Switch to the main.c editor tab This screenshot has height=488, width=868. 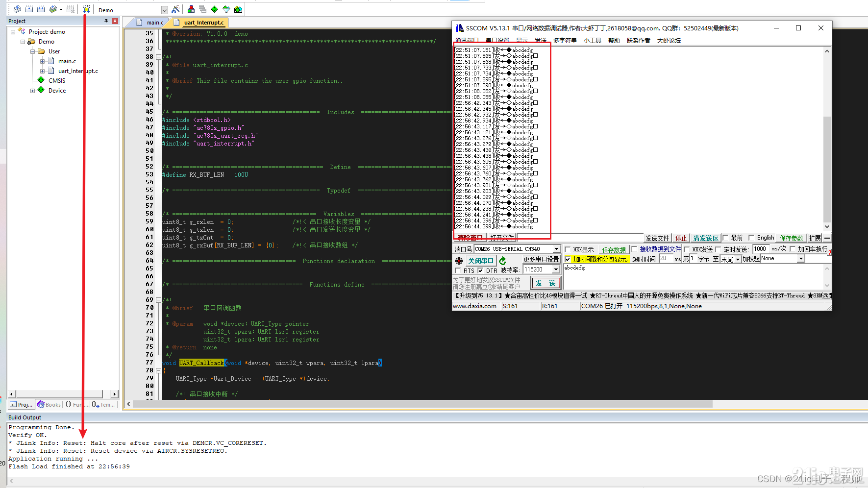150,22
